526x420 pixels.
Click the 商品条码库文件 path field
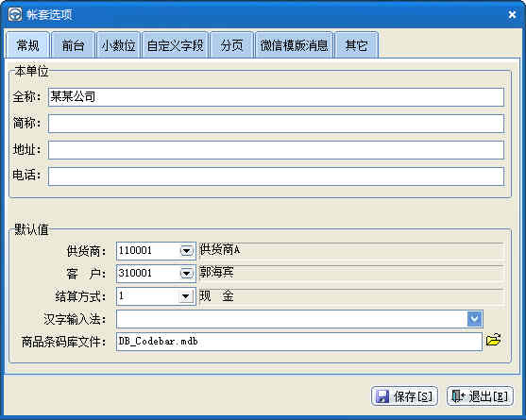(x=299, y=342)
